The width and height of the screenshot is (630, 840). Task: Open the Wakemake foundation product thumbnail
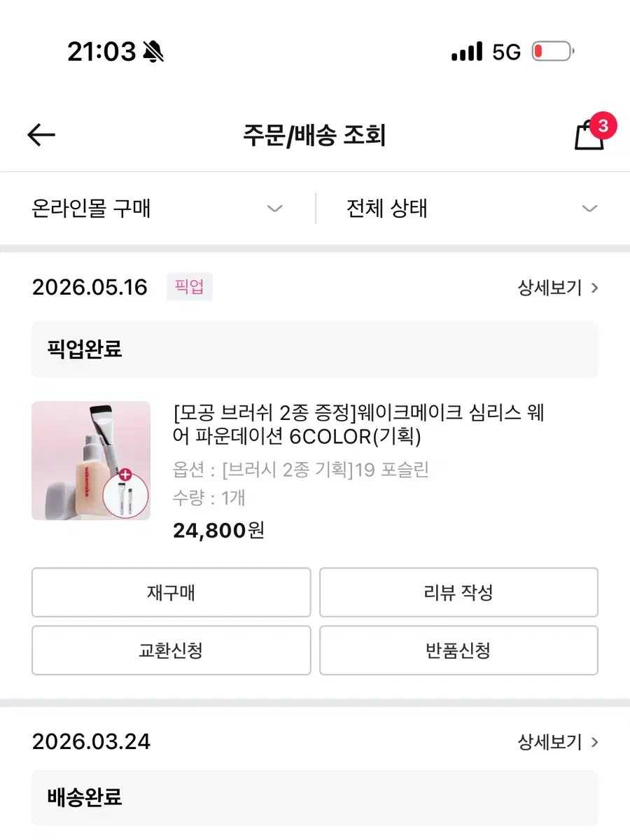[91, 461]
